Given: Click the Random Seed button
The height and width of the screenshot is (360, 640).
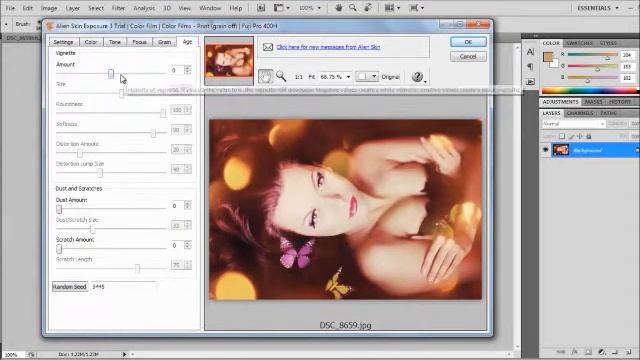Looking at the screenshot, I should (x=70, y=287).
